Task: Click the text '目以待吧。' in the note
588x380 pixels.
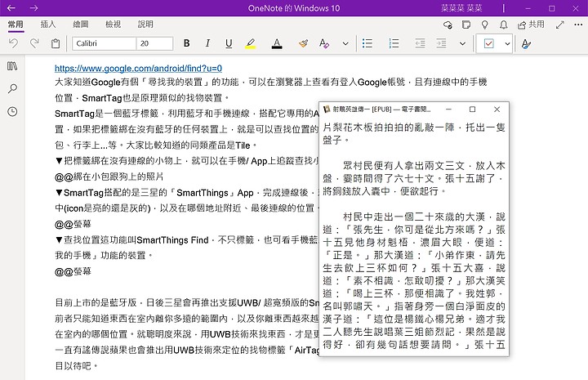Action: [76, 366]
